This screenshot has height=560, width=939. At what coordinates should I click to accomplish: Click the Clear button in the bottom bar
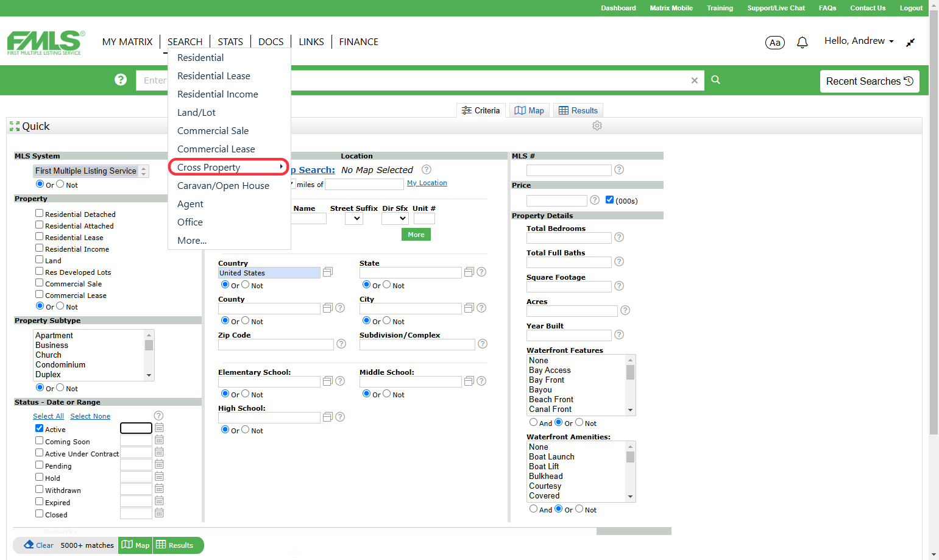click(x=39, y=545)
